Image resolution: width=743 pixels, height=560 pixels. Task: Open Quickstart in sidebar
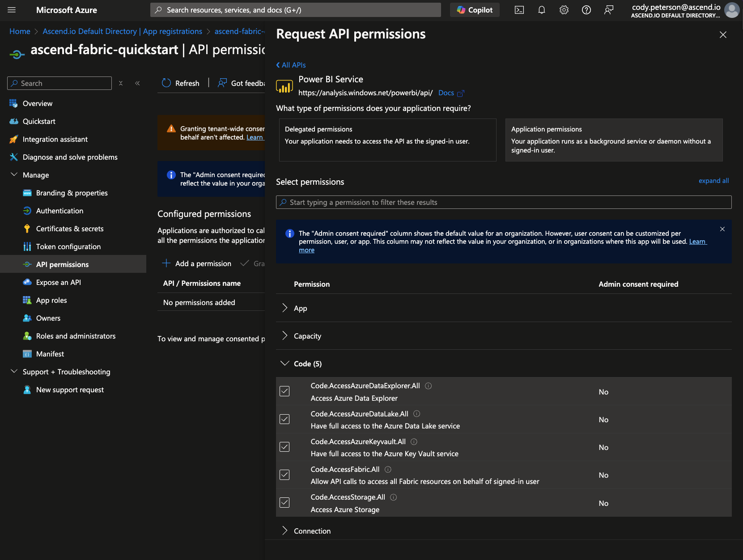[x=39, y=121]
